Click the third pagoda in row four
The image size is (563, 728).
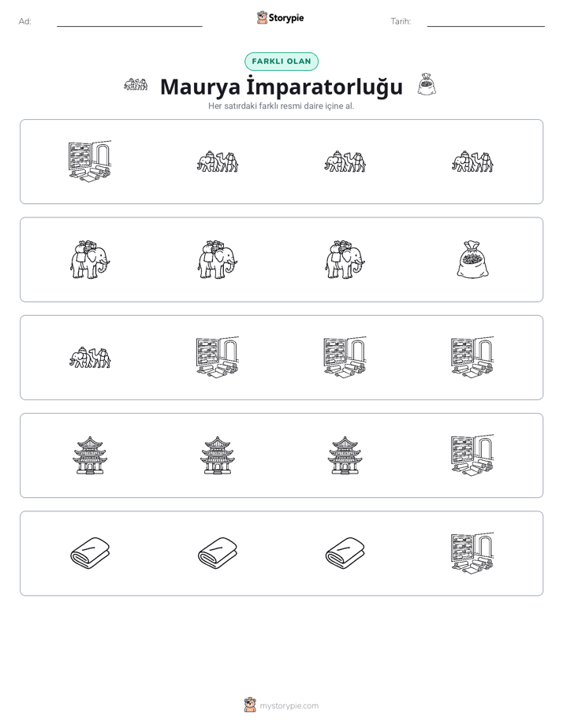point(345,455)
